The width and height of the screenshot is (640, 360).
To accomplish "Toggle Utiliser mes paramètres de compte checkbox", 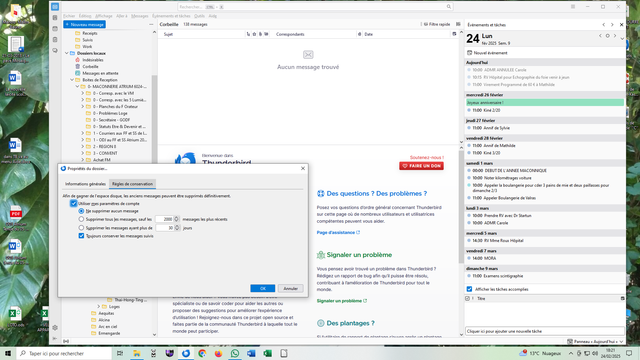I will coord(73,203).
